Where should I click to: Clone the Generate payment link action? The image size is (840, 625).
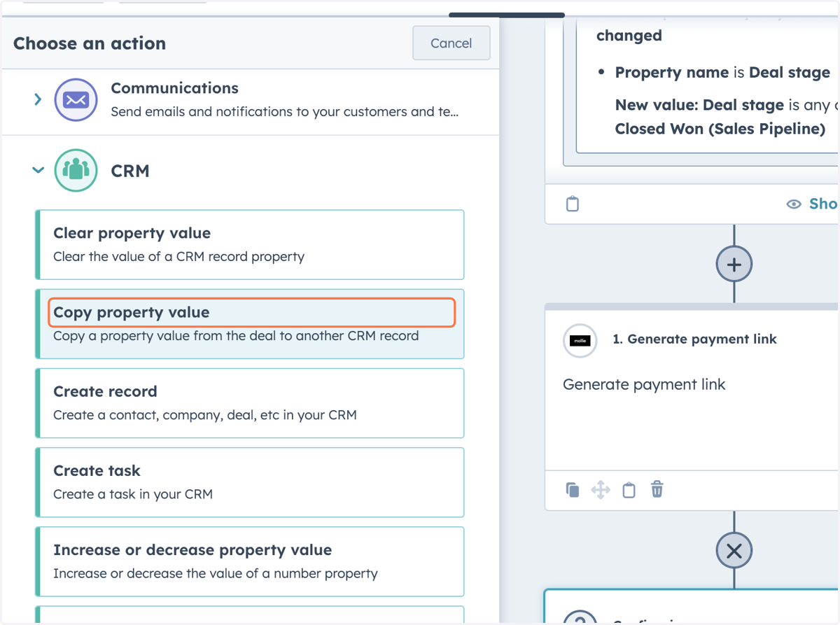(573, 490)
